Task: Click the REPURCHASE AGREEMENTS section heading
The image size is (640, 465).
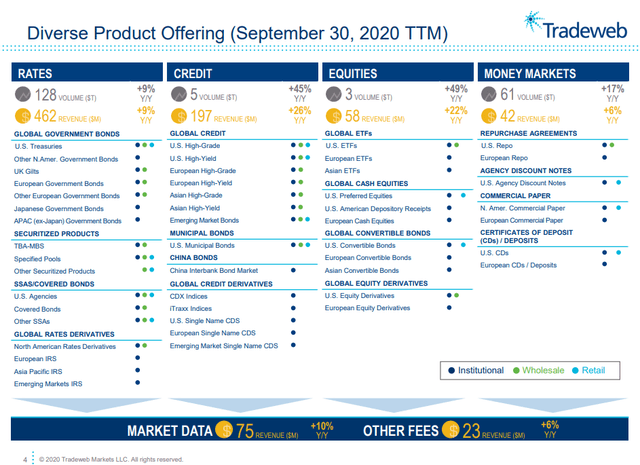Action: point(529,133)
